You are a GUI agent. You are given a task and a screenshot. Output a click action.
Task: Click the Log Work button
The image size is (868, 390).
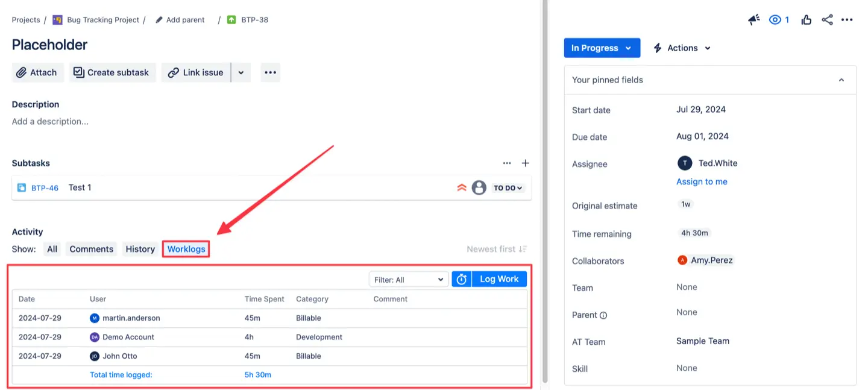pos(498,278)
